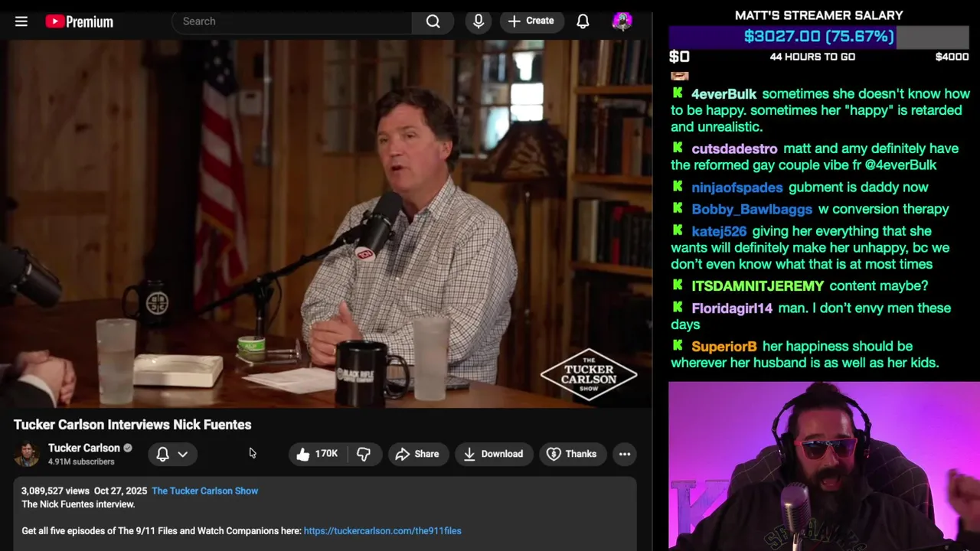Click the $4000 goal amount
This screenshot has height=551, width=980.
pos(952,57)
